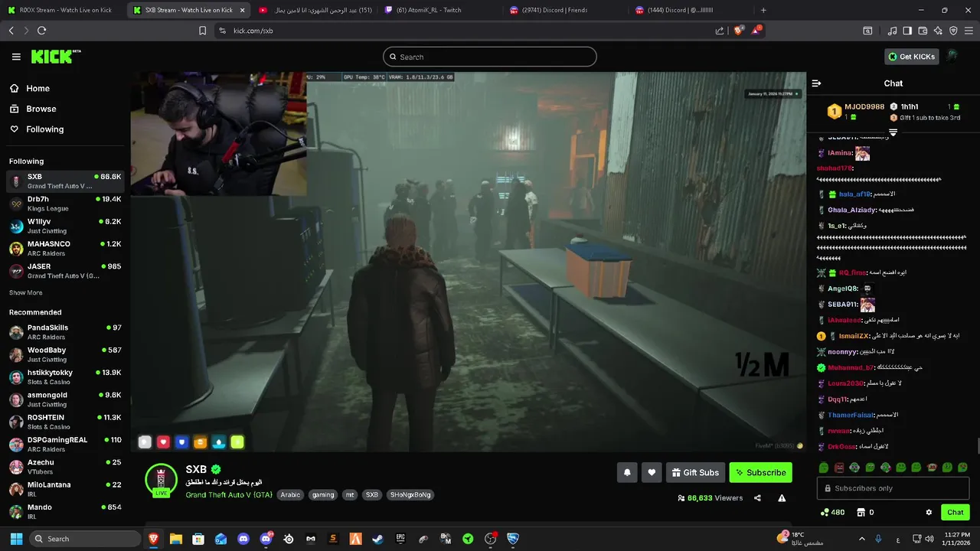Open ROSHTEIN recommended channel
The width and height of the screenshot is (980, 551).
point(64,422)
